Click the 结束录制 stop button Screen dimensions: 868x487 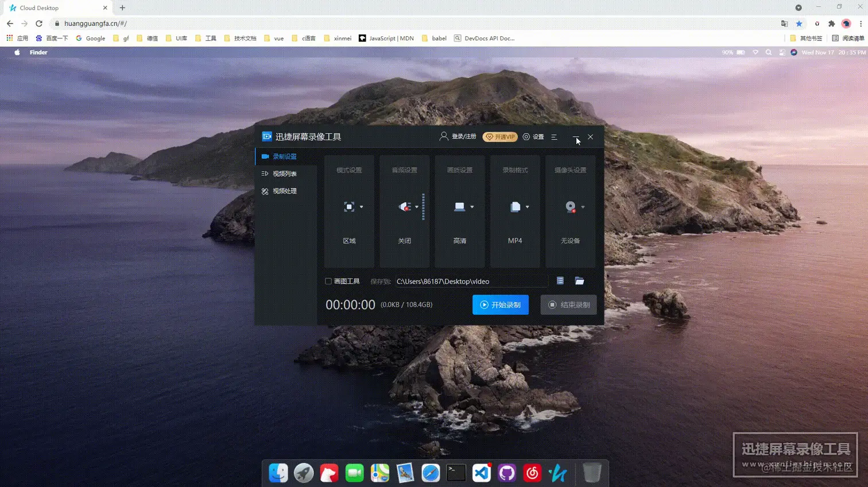[569, 305]
